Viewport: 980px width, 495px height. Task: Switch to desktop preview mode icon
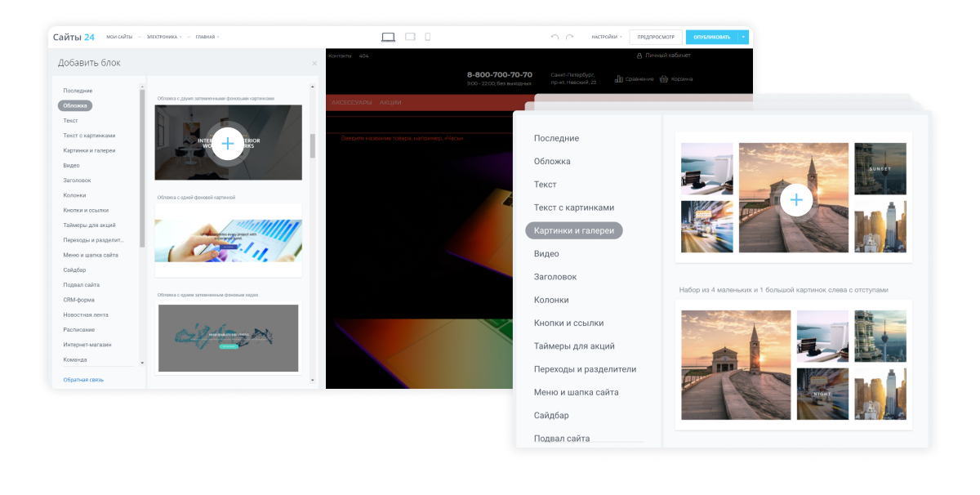pos(388,37)
